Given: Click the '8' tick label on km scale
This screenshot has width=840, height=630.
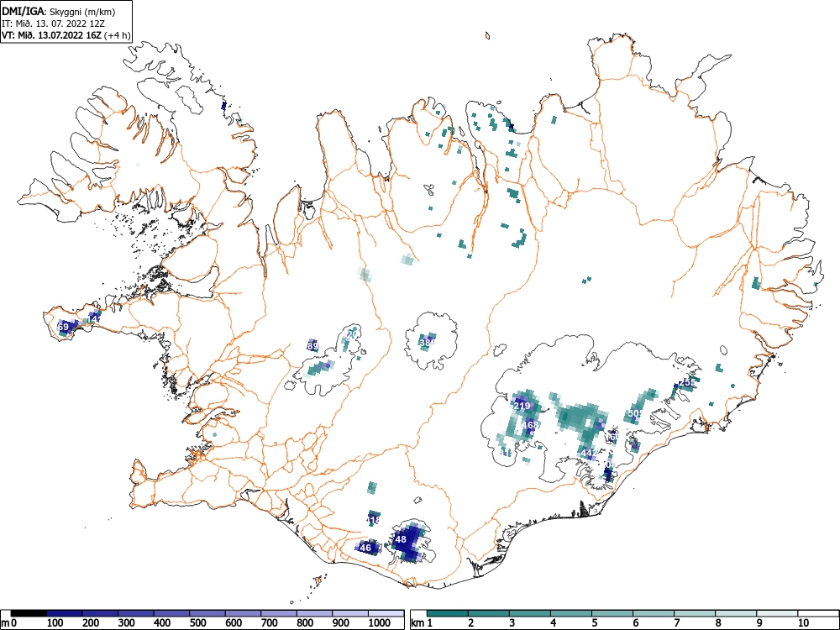Looking at the screenshot, I should point(718,623).
